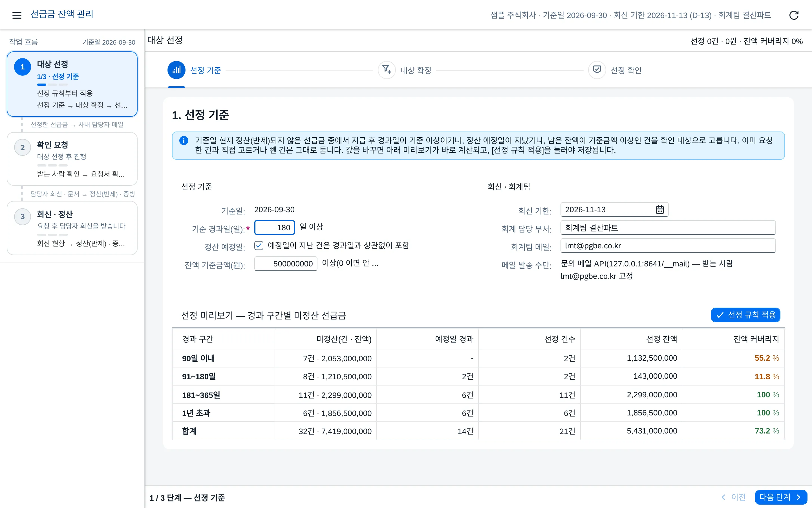Image resolution: width=812 pixels, height=508 pixels.
Task: Select the 대상 확정 filter step icon
Action: coord(387,70)
